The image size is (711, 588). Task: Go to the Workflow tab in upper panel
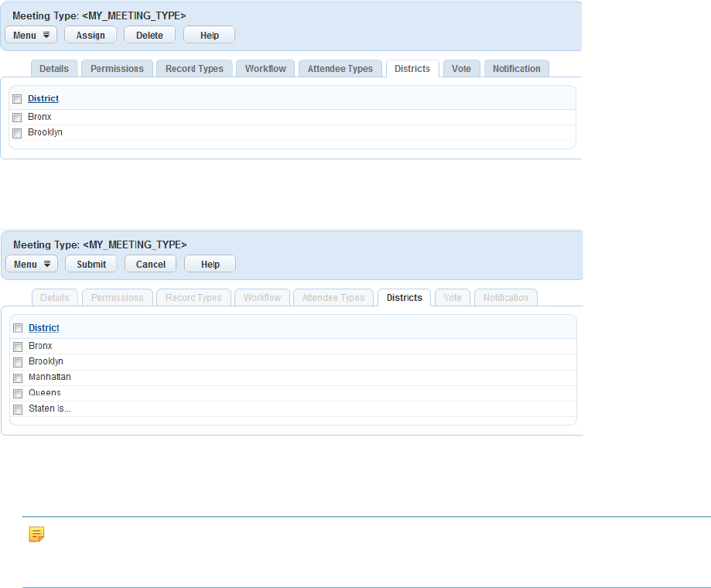point(265,69)
